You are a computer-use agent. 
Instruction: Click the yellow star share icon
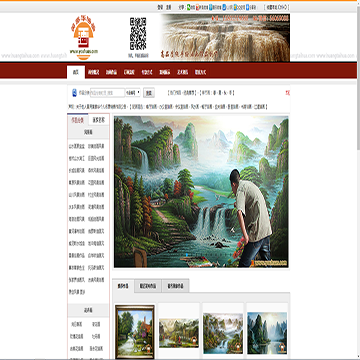[x=235, y=7]
